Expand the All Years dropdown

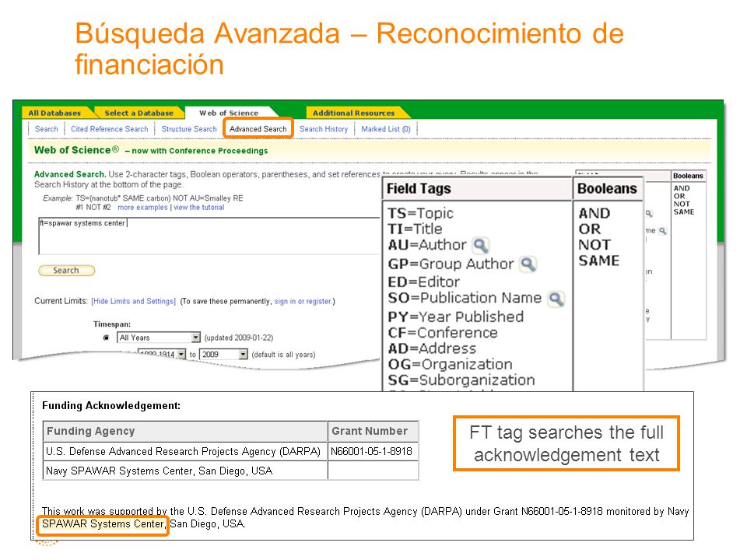[196, 338]
